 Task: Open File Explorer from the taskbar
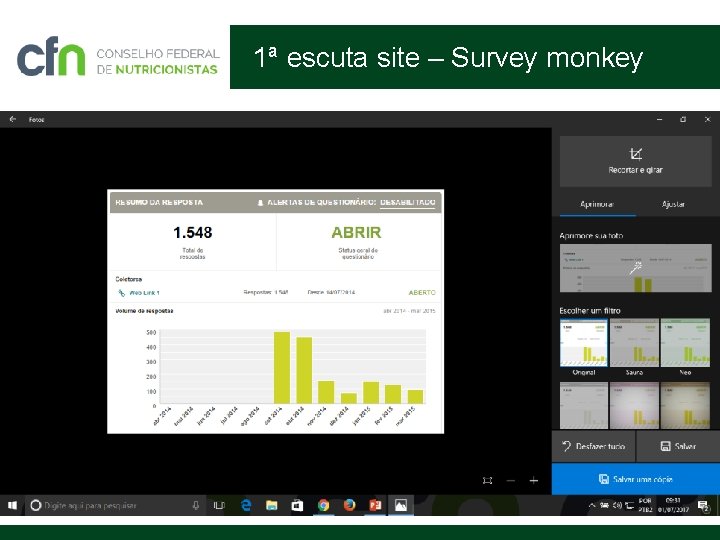(272, 505)
